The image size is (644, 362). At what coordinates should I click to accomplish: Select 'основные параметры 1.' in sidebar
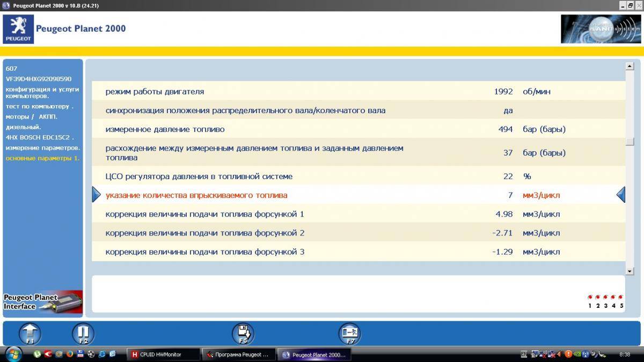[x=42, y=158]
